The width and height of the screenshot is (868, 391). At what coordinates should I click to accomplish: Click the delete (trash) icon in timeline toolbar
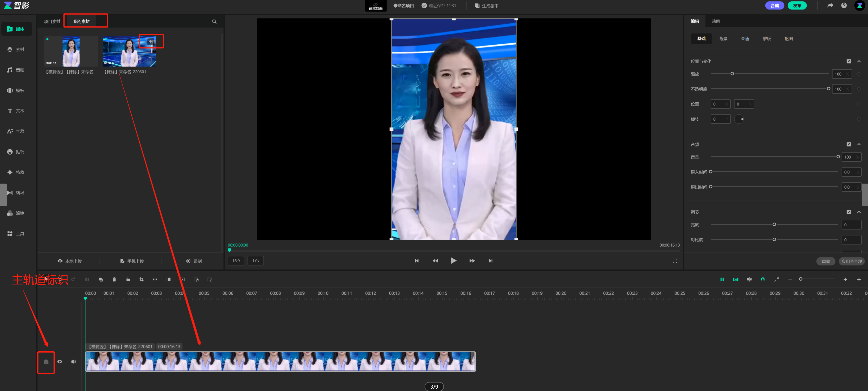pos(114,279)
